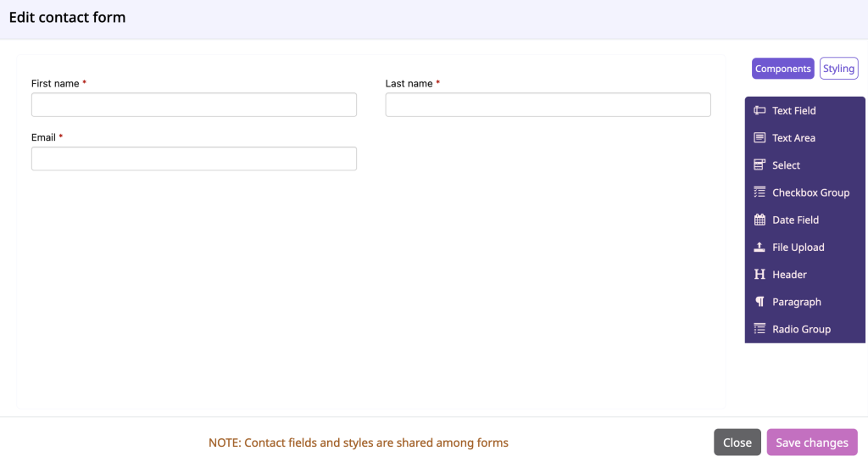
Task: Click into the Last name field
Action: click(548, 104)
